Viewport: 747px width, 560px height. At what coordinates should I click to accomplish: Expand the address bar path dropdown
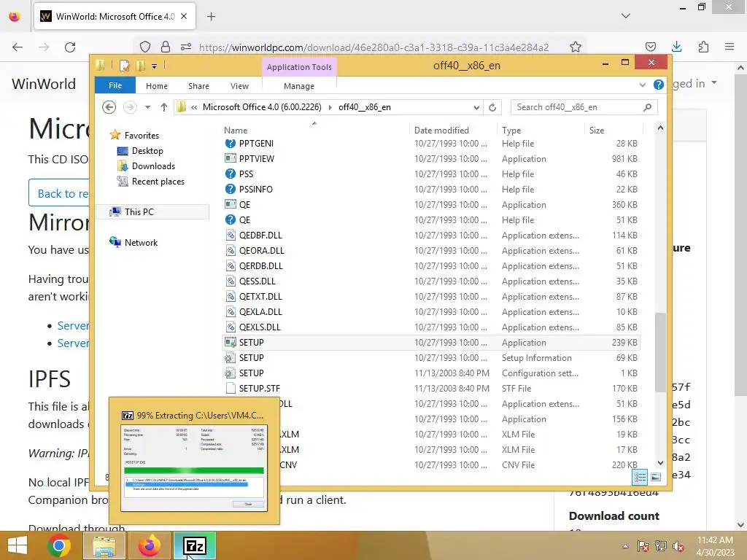476,108
